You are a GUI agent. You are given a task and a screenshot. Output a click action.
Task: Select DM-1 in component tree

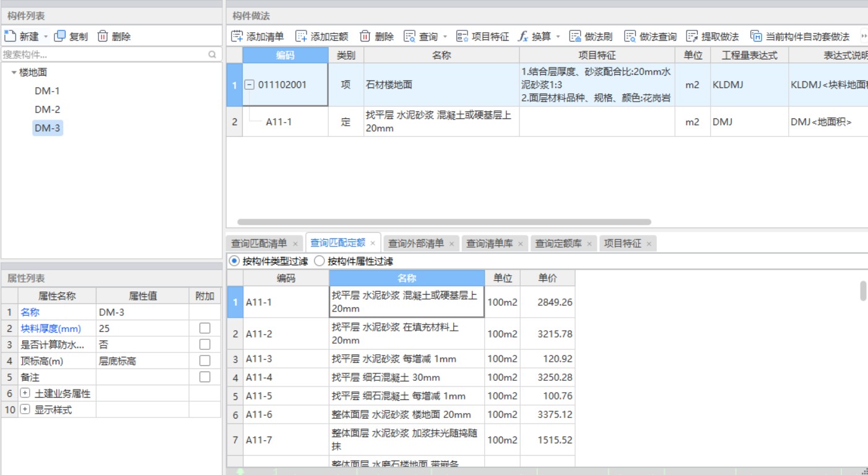(47, 91)
